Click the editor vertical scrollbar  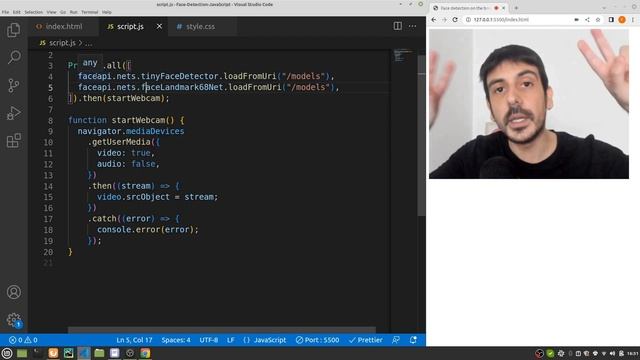point(421,135)
